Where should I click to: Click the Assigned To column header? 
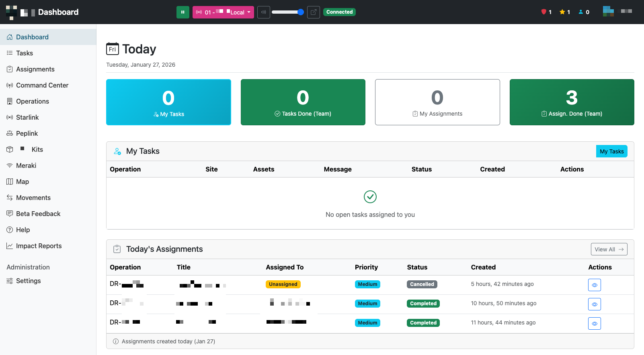285,267
